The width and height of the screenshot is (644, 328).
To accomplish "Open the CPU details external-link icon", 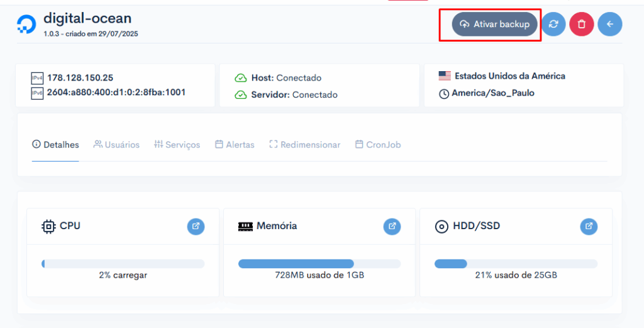I will 196,226.
